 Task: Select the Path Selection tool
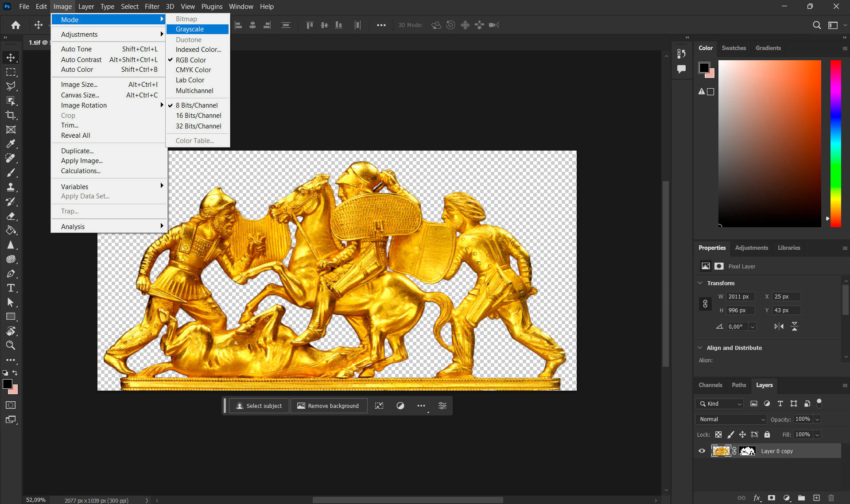coord(11,302)
